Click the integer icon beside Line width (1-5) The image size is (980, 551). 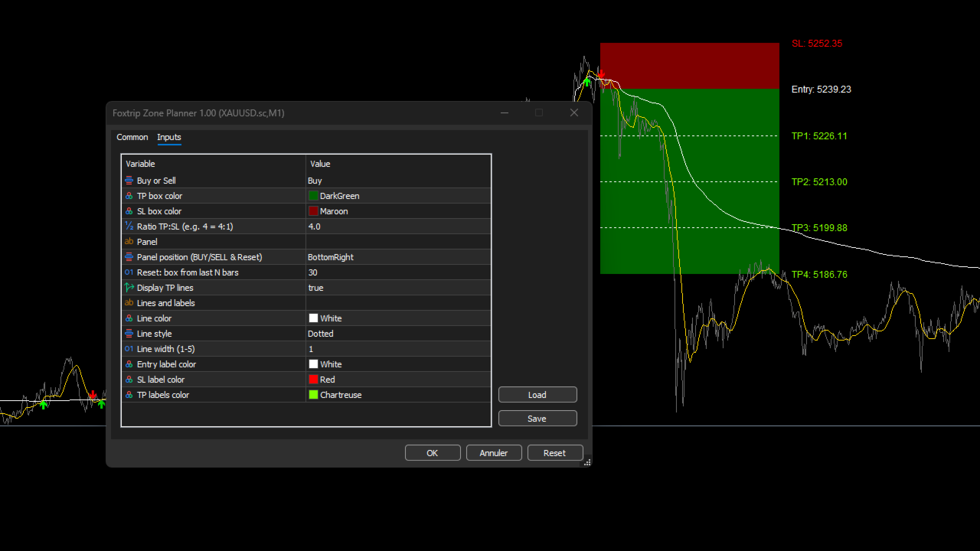tap(129, 349)
